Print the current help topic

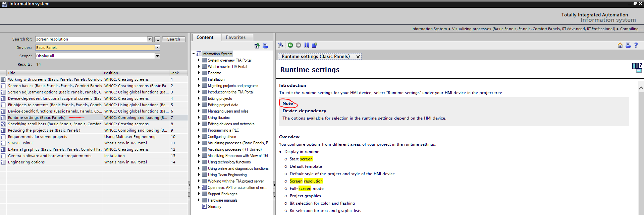point(628,45)
